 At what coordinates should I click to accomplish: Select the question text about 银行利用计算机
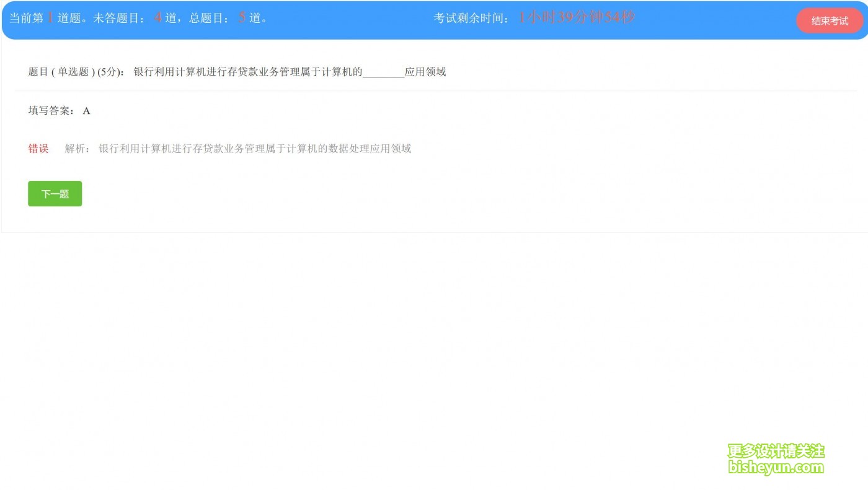(x=290, y=72)
